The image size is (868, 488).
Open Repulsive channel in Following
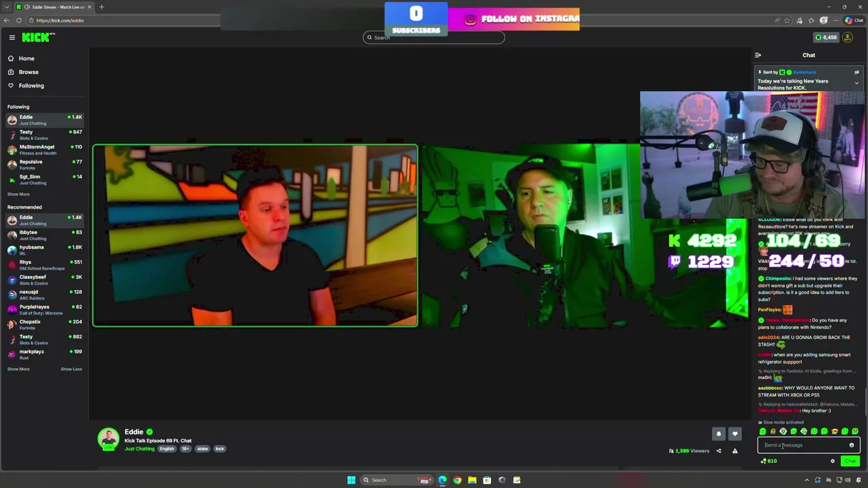click(x=44, y=165)
